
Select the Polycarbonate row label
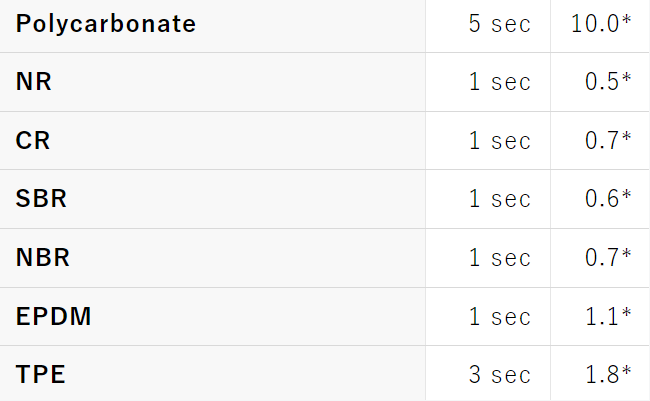click(x=106, y=24)
